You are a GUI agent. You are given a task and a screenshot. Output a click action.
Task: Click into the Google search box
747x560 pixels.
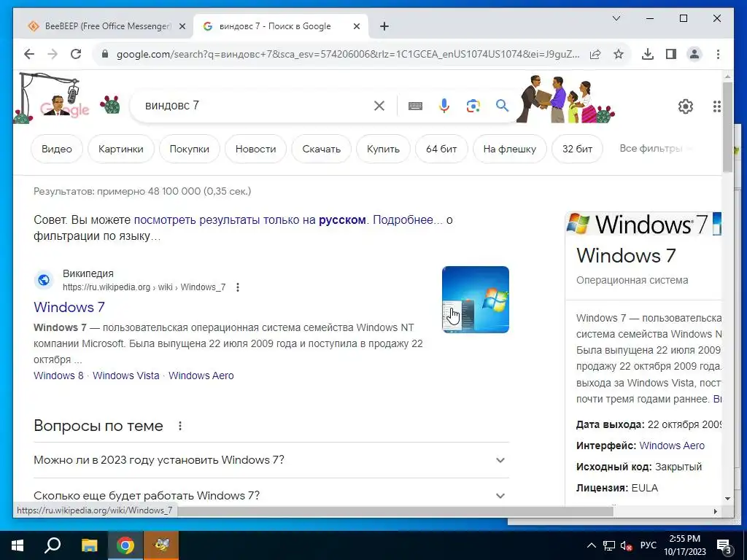pyautogui.click(x=258, y=106)
